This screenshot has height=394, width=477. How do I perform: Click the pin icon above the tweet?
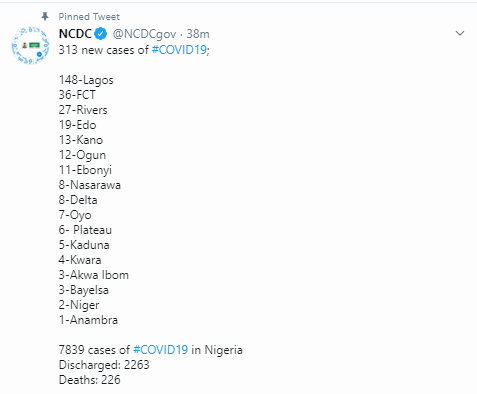pyautogui.click(x=45, y=16)
